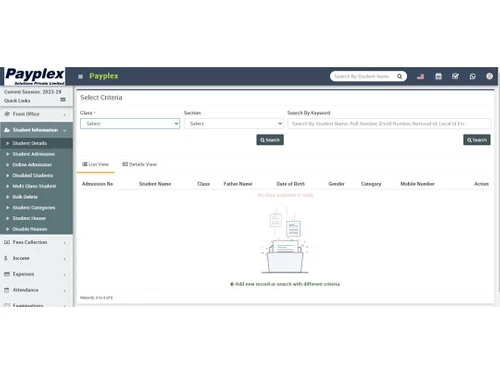The width and height of the screenshot is (500, 375).
Task: Switch to the List View tab
Action: [x=95, y=164]
